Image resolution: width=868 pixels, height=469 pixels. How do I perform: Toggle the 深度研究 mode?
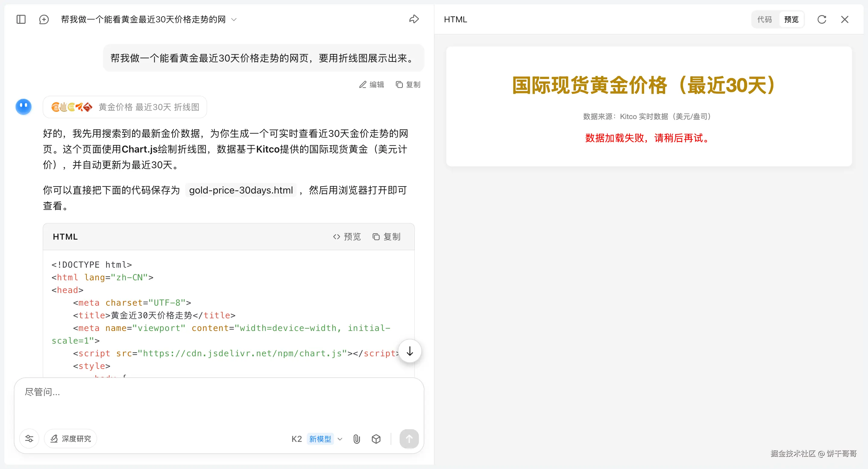click(71, 439)
